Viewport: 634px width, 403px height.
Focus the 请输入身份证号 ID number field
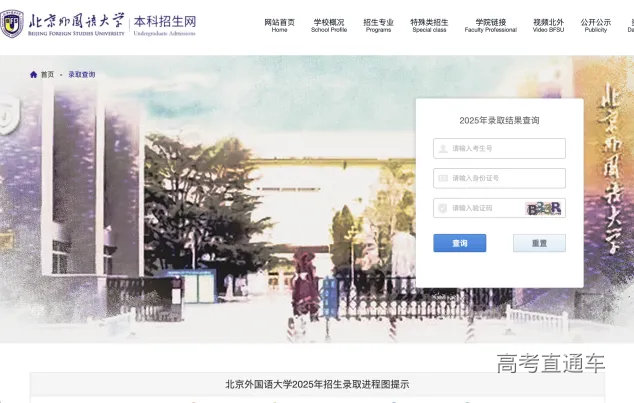click(499, 178)
